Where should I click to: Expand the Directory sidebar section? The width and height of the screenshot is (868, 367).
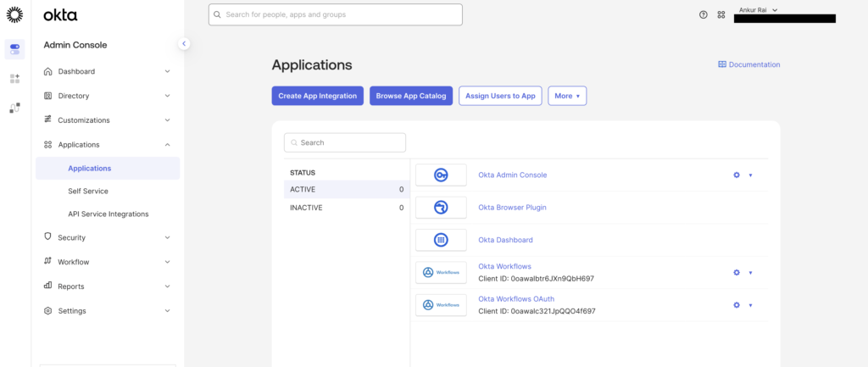coord(107,96)
